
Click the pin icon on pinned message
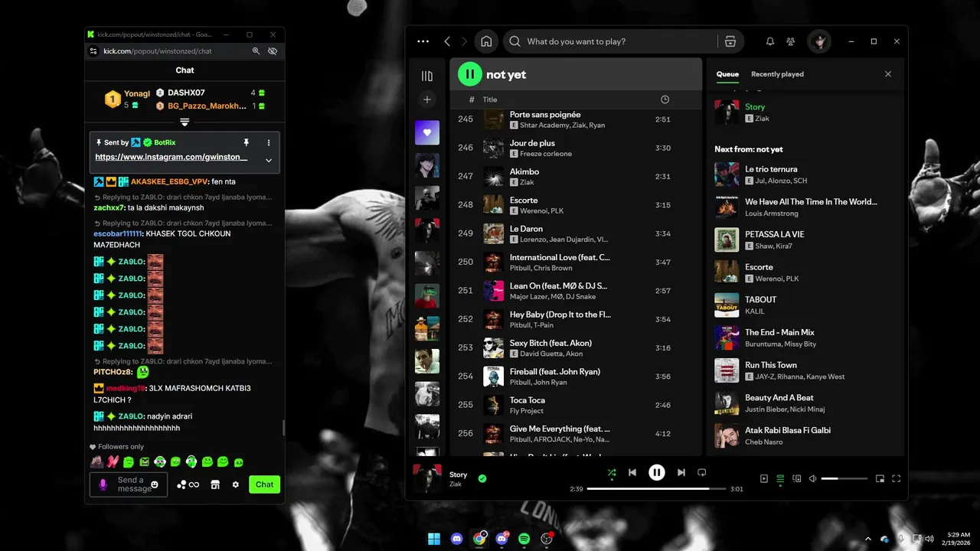(247, 142)
